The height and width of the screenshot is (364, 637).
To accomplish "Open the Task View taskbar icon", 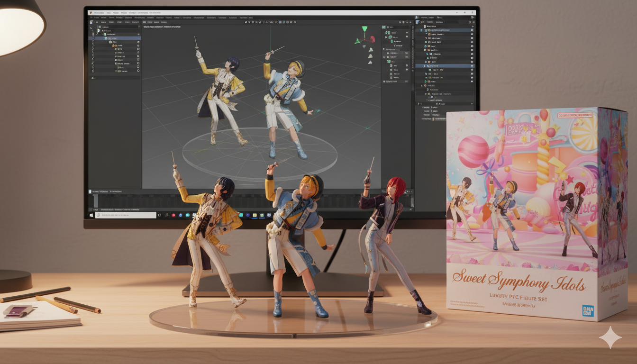I will point(160,215).
